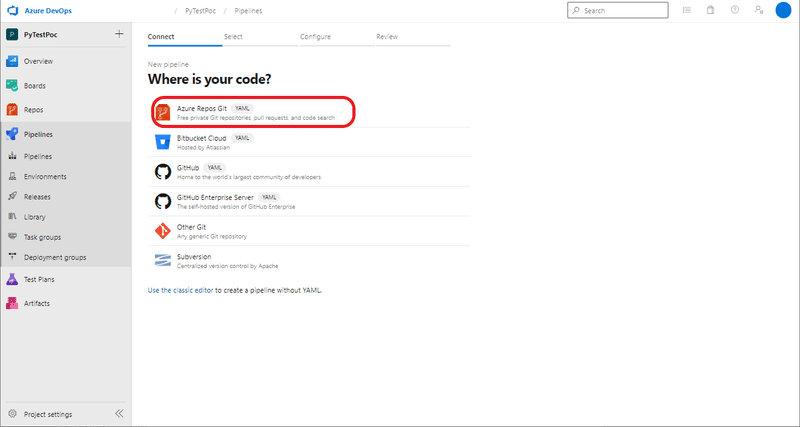Click the Overview icon
This screenshot has width=800, height=427.
click(12, 61)
